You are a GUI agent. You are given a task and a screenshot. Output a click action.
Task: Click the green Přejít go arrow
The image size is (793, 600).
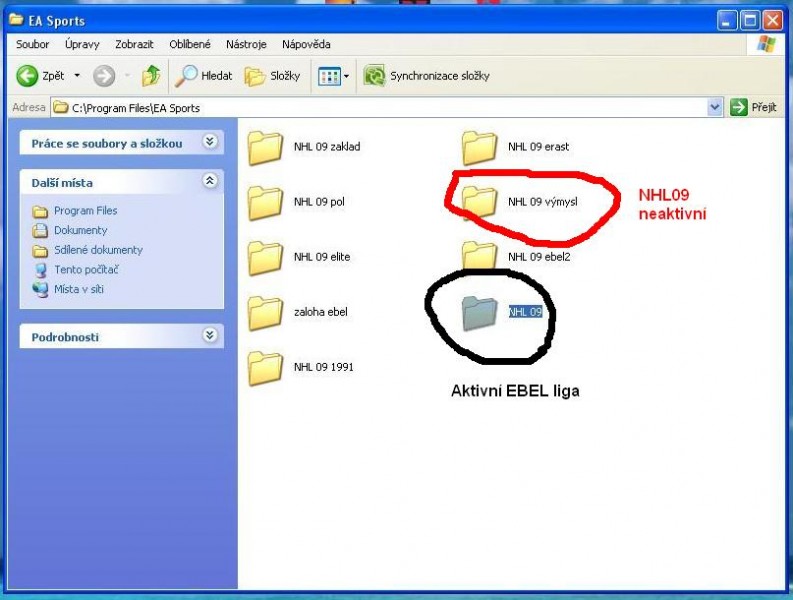(738, 107)
